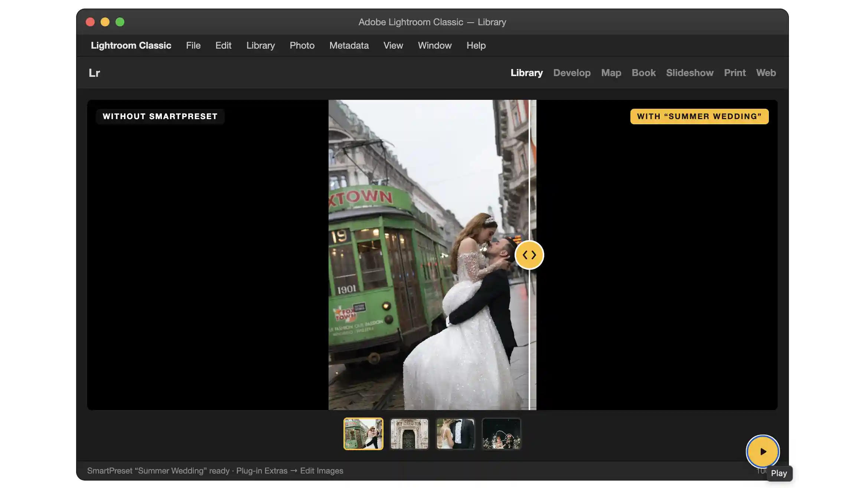Select the dark night scene thumbnail

(x=501, y=433)
